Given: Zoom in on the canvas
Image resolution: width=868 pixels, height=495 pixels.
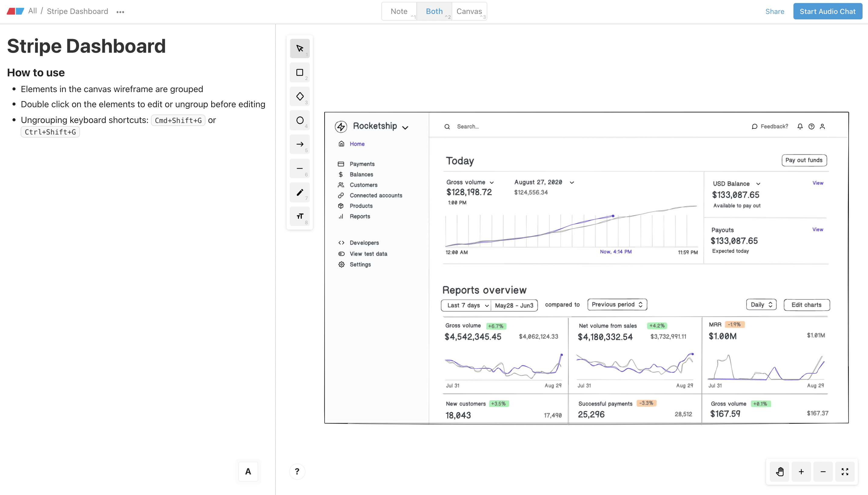Looking at the screenshot, I should pyautogui.click(x=801, y=472).
